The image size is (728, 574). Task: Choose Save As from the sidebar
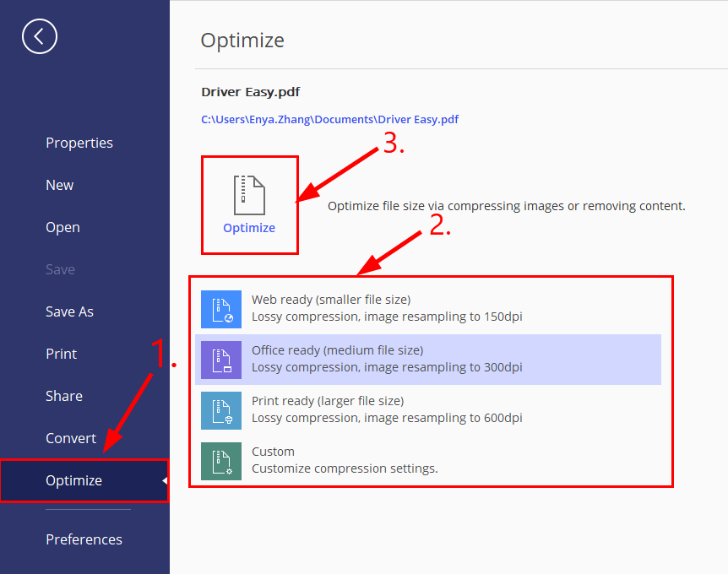[x=69, y=311]
